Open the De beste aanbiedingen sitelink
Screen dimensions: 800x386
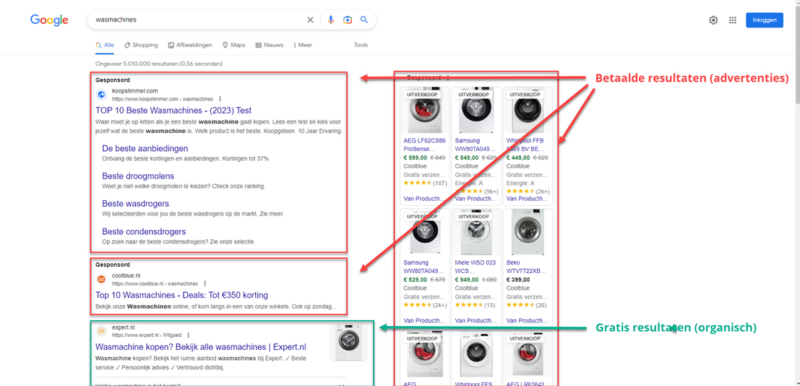coord(145,148)
